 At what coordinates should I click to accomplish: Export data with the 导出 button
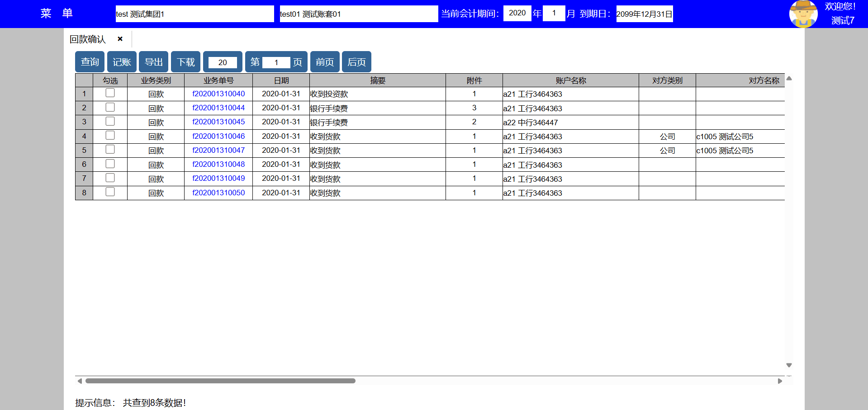tap(153, 62)
